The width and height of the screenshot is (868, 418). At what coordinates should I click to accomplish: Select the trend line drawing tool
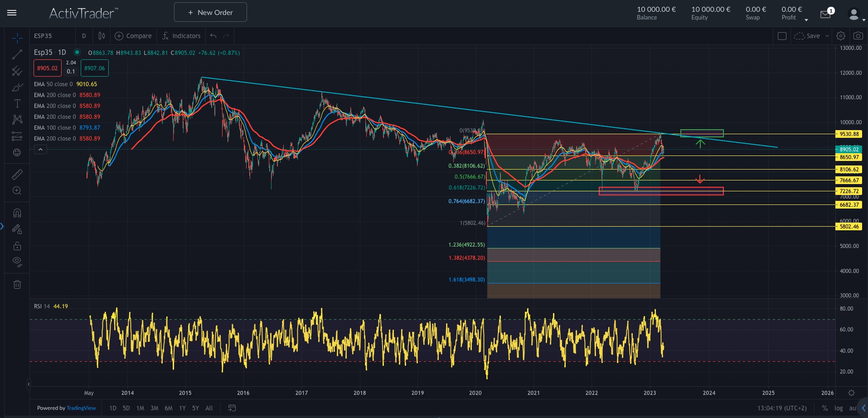(x=17, y=54)
